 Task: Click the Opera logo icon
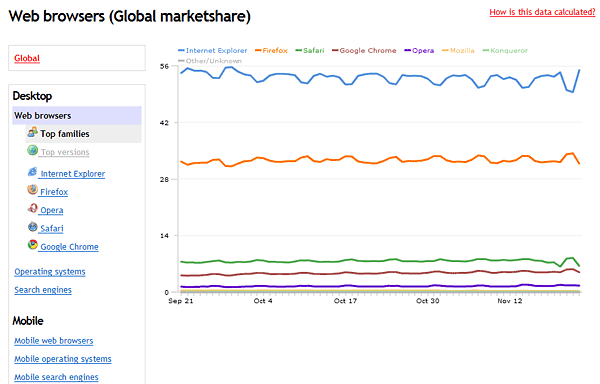33,208
